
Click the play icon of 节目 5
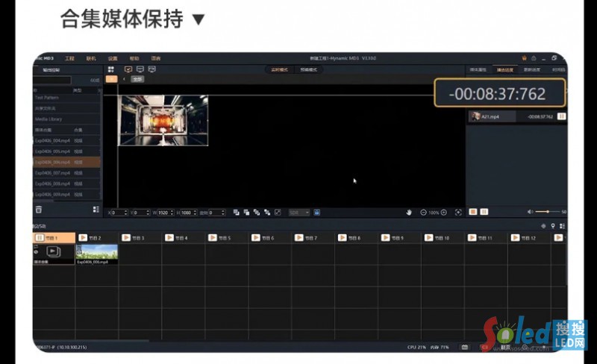click(213, 238)
